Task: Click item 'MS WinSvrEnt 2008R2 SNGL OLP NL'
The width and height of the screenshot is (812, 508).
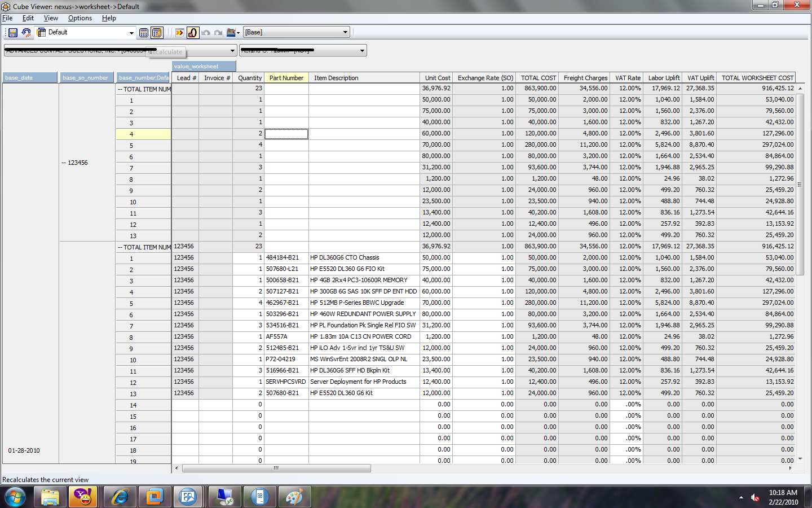Action: click(x=364, y=360)
